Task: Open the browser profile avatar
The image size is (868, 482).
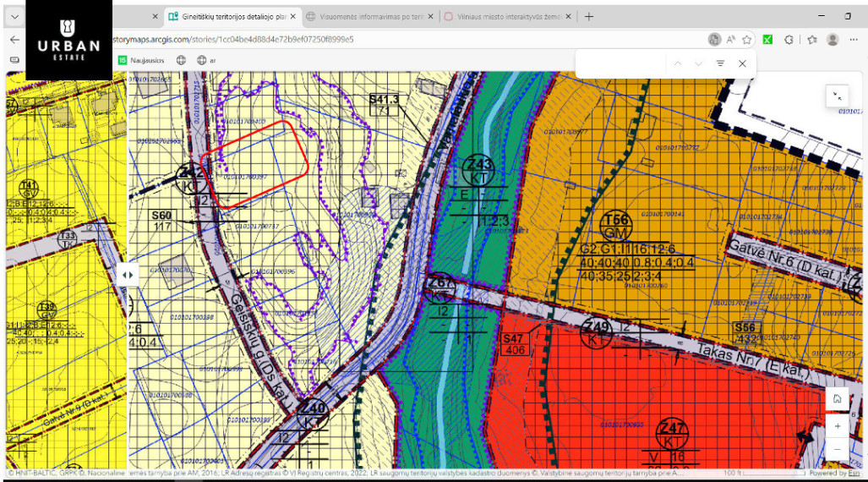Action: pyautogui.click(x=832, y=40)
